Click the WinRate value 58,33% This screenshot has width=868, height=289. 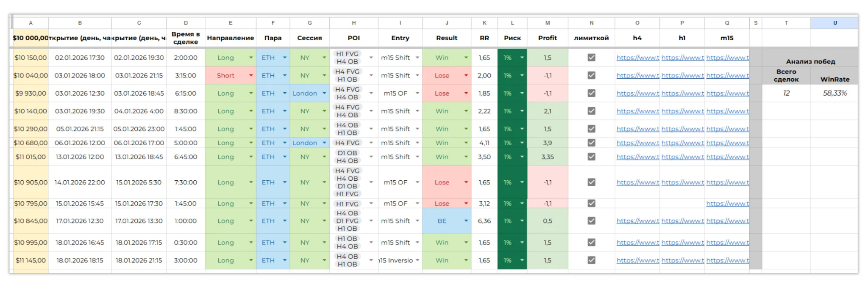[x=835, y=93]
